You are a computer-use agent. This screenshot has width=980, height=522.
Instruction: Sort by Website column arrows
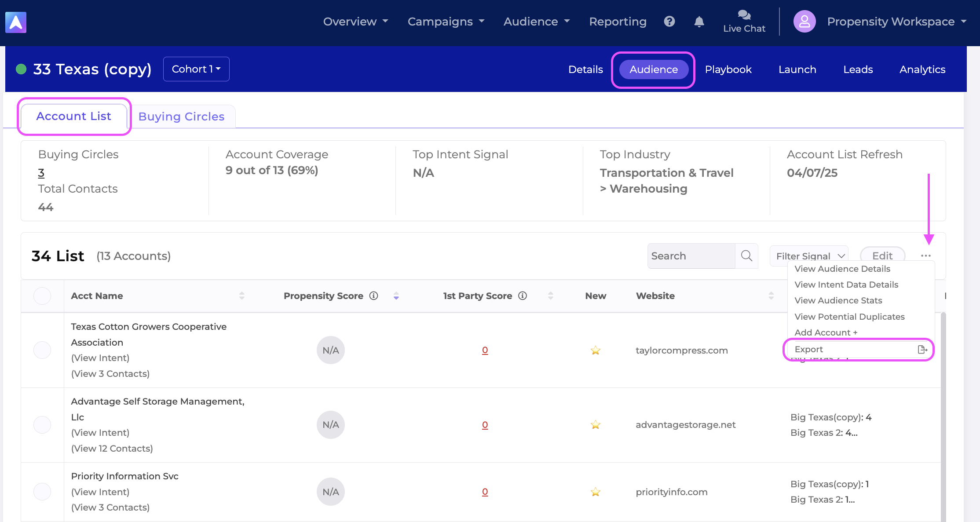click(x=771, y=296)
